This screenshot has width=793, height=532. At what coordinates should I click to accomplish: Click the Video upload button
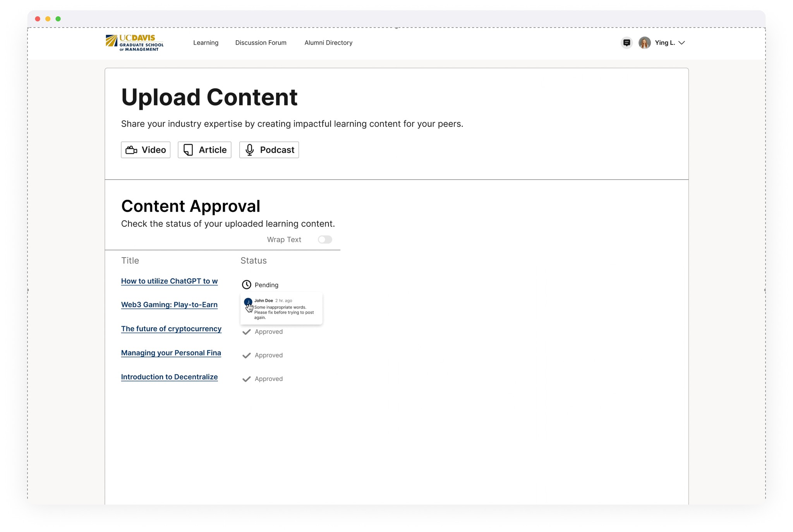tap(146, 150)
